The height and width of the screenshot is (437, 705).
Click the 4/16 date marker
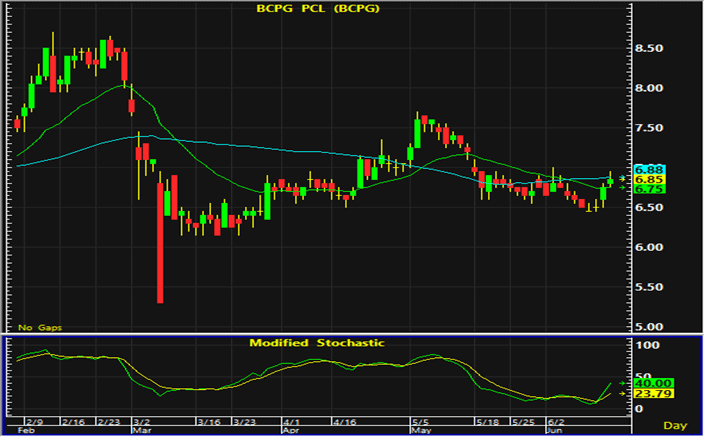[x=344, y=422]
